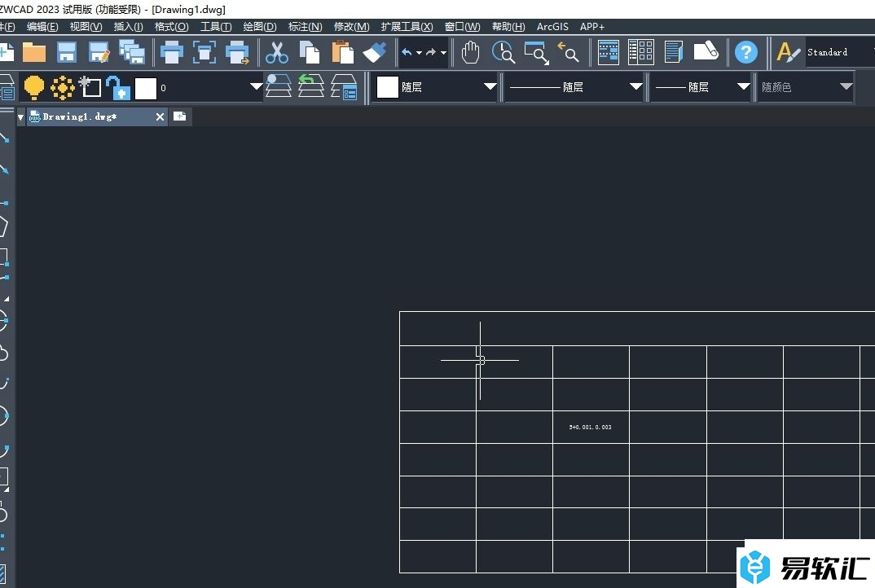Open a drawing with the folder icon
875x588 pixels.
coord(34,52)
